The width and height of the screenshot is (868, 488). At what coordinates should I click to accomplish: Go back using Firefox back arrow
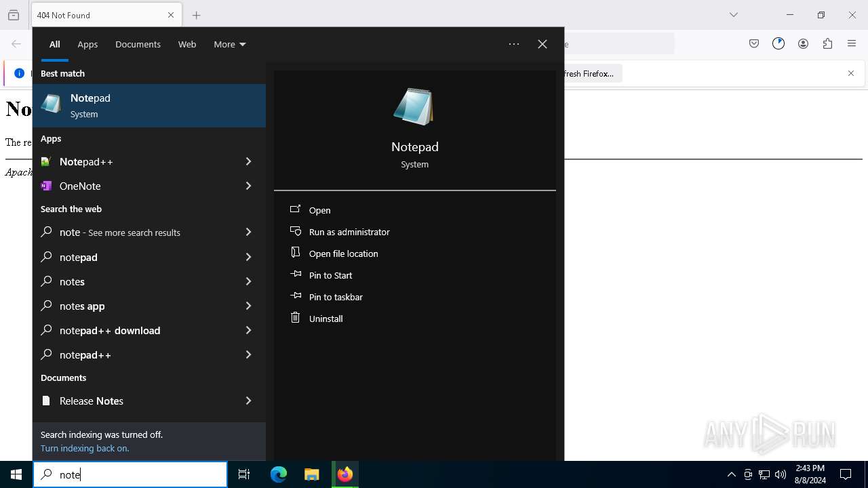pos(16,43)
